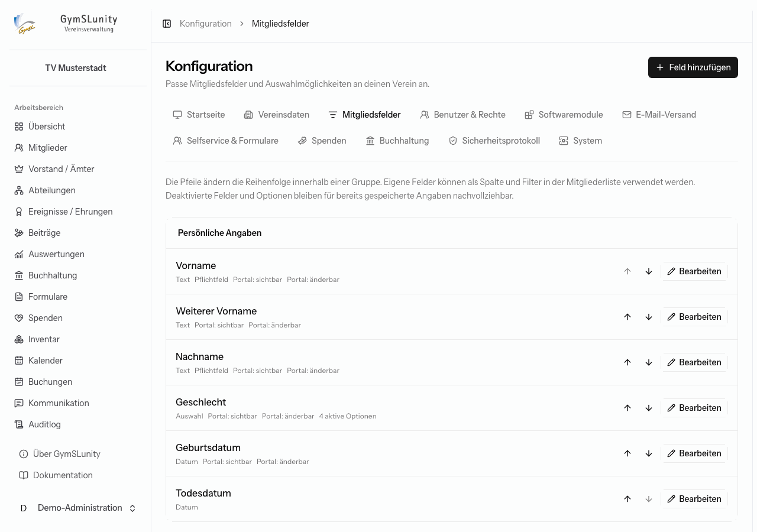The image size is (757, 532).
Task: Move Weiterer Vorname field up with arrow
Action: [x=627, y=317]
